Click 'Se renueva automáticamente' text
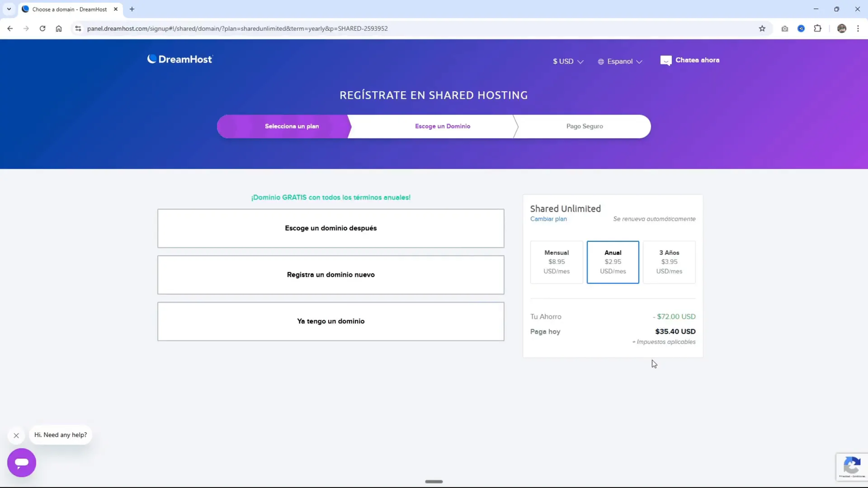868x488 pixels. (654, 219)
